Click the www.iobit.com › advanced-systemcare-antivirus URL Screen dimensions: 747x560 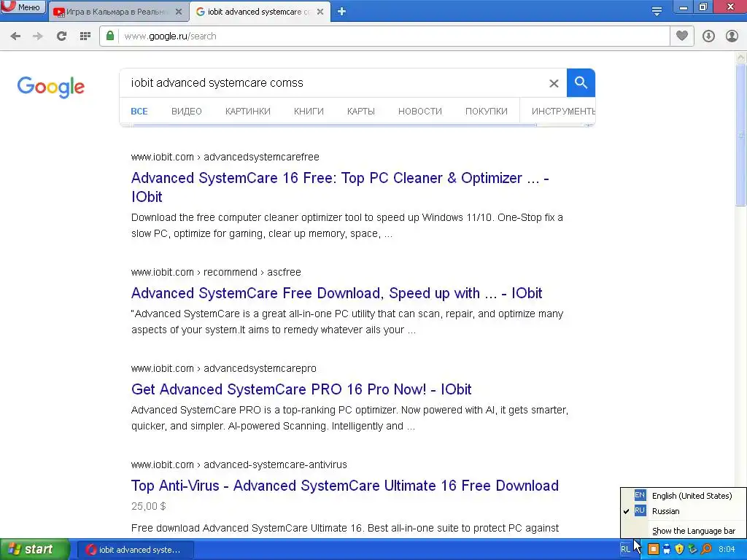[239, 464]
